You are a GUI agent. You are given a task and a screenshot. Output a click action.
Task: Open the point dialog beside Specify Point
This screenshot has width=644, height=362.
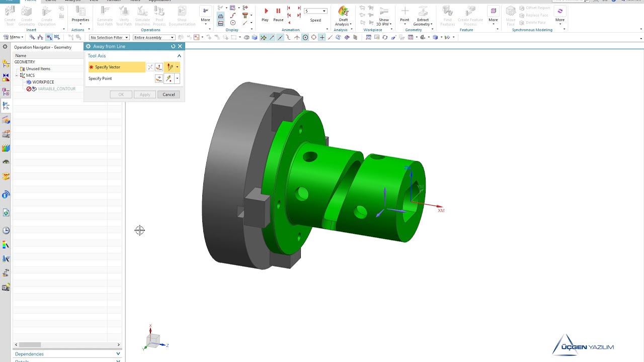(159, 78)
